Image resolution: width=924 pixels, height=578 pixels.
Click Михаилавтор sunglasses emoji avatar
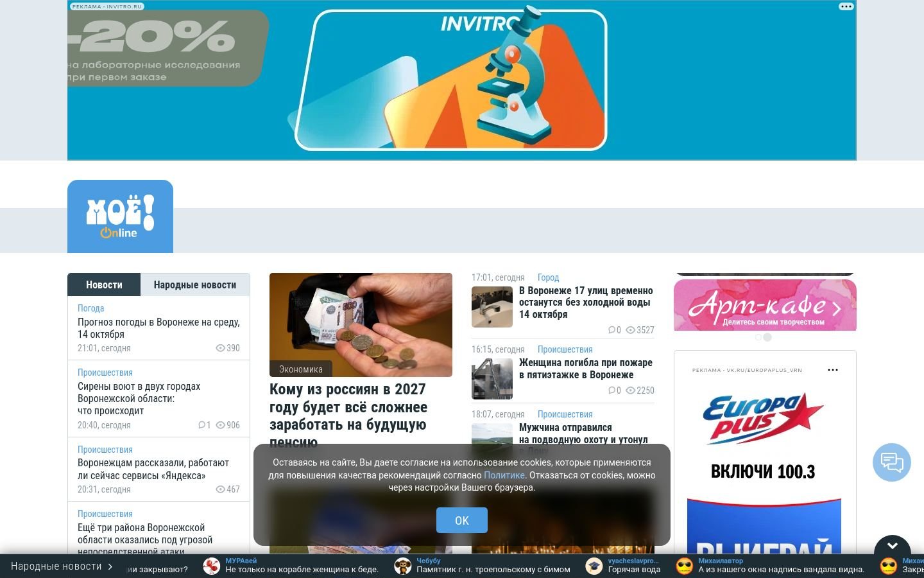click(x=685, y=566)
